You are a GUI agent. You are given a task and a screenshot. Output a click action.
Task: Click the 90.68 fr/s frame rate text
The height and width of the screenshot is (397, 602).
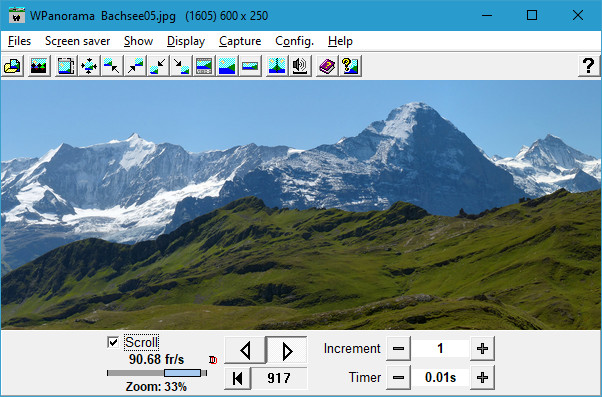click(x=156, y=359)
